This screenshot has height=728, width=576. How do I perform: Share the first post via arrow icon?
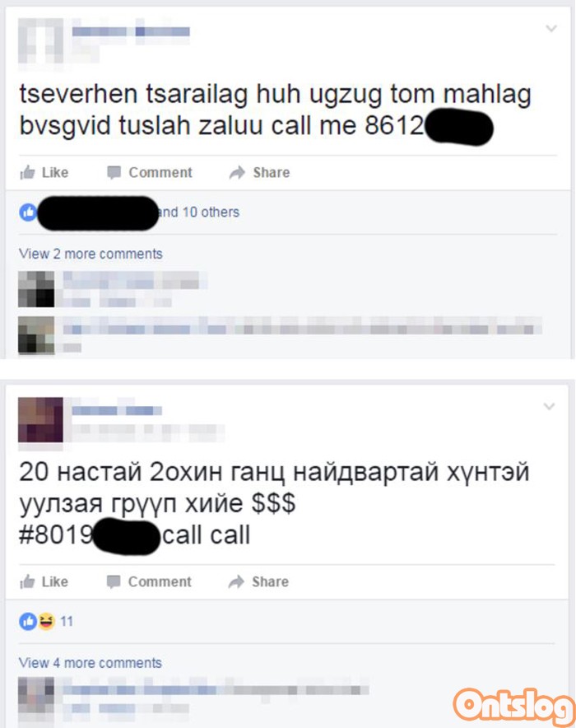[237, 173]
